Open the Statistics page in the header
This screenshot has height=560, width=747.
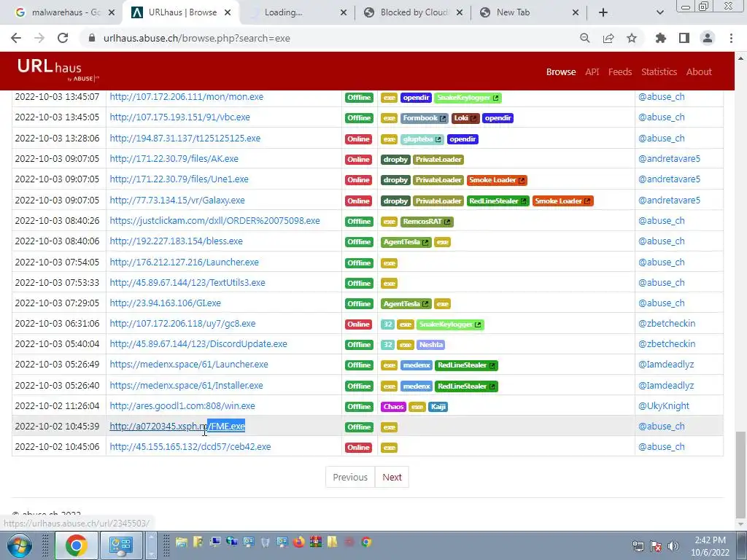pos(659,72)
